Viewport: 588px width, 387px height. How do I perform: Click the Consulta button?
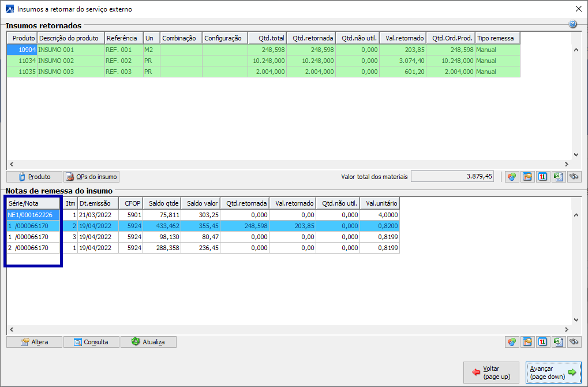[x=91, y=342]
